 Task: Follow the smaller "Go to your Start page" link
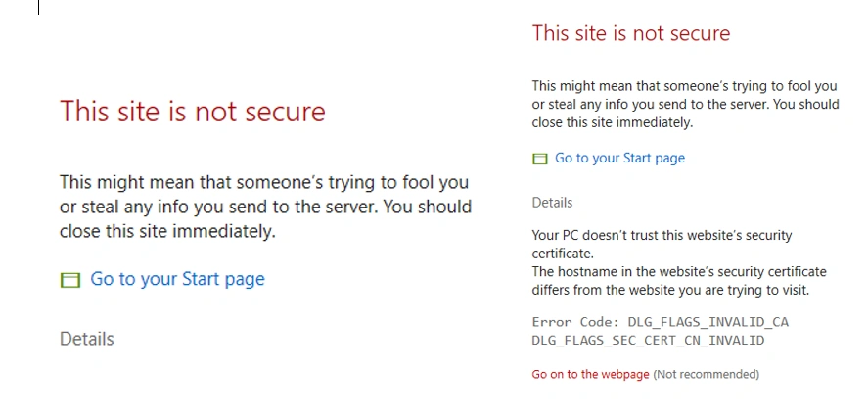coord(619,158)
